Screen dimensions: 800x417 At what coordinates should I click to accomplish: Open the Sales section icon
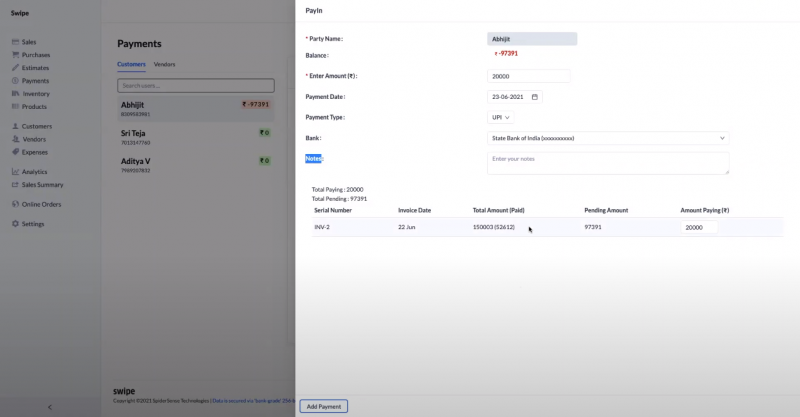(x=15, y=42)
